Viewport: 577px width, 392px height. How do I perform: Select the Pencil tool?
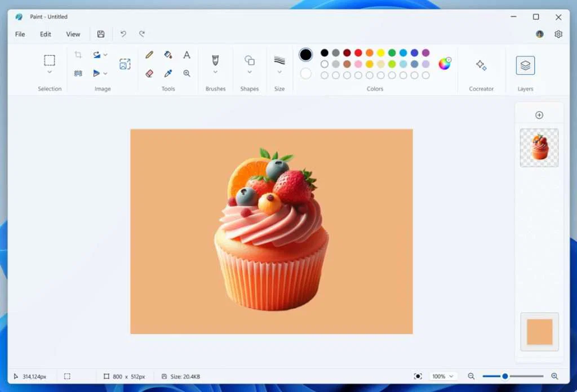pos(149,55)
